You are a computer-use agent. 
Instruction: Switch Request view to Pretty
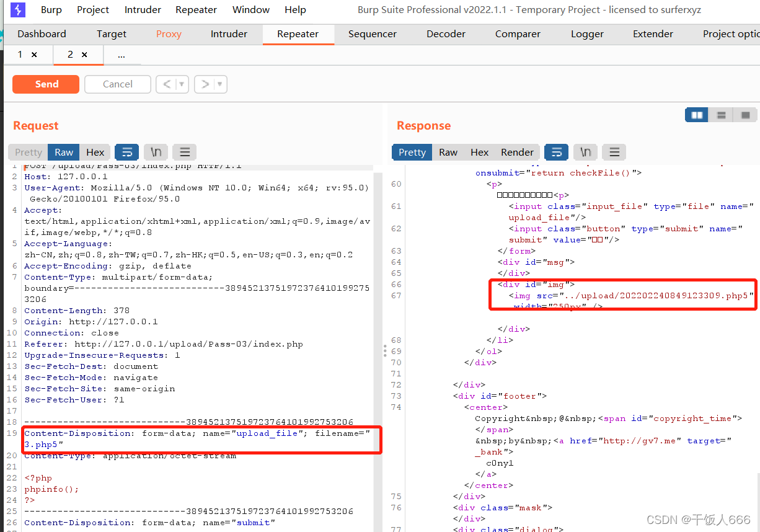pos(29,152)
